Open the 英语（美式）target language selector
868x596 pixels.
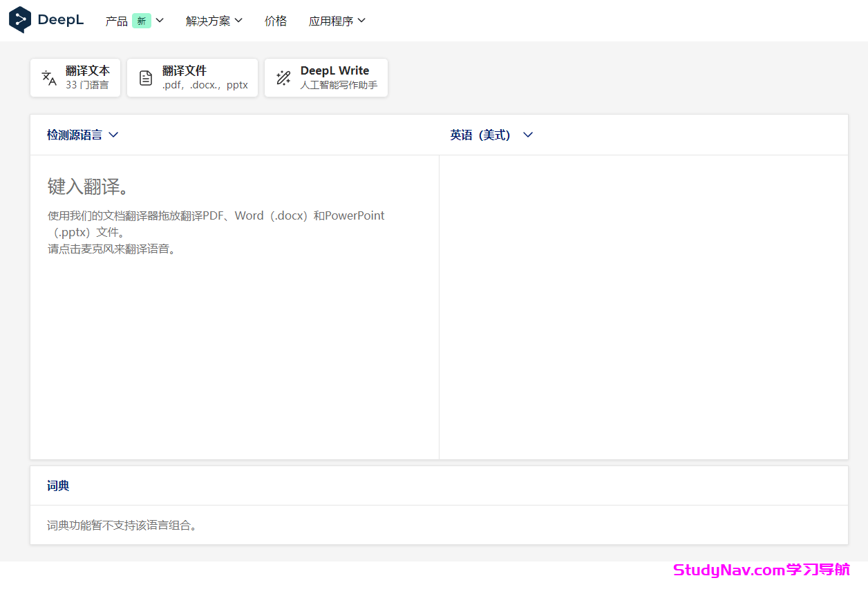pyautogui.click(x=491, y=135)
